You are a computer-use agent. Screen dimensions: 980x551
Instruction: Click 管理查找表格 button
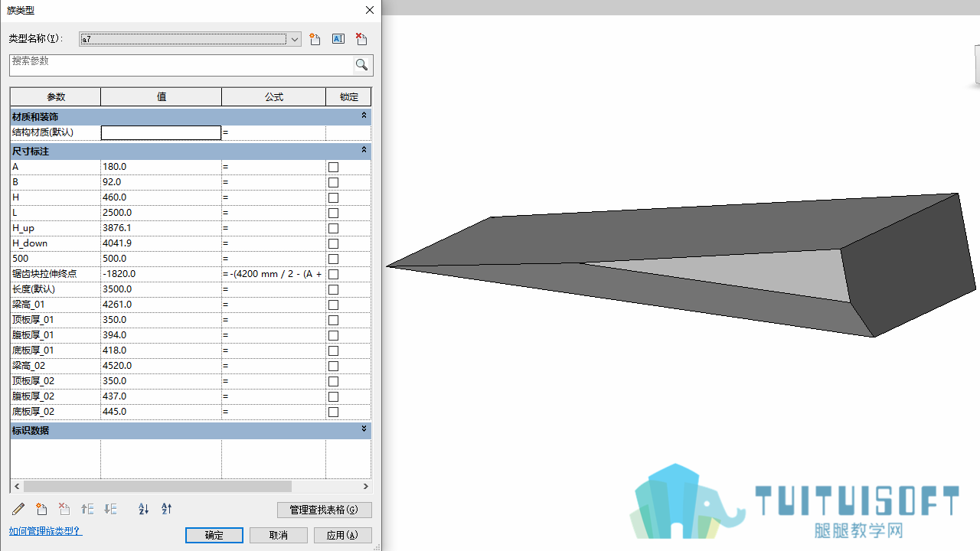coord(325,510)
